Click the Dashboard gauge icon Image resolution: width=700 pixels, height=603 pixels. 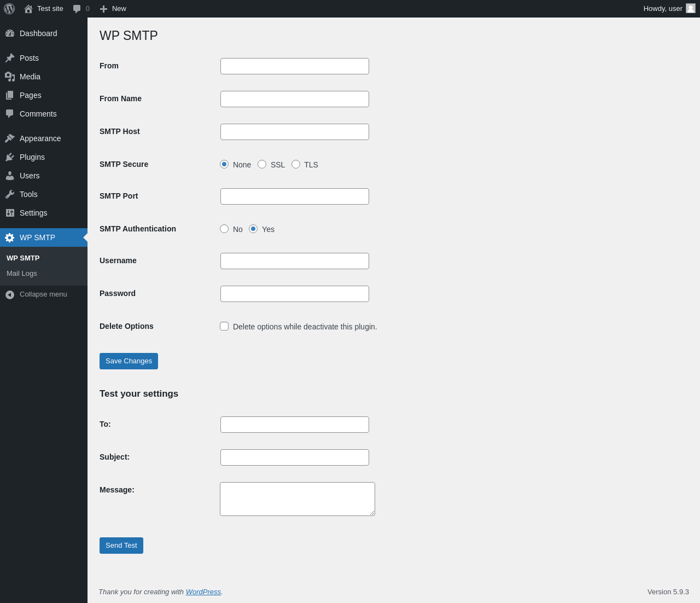(10, 33)
